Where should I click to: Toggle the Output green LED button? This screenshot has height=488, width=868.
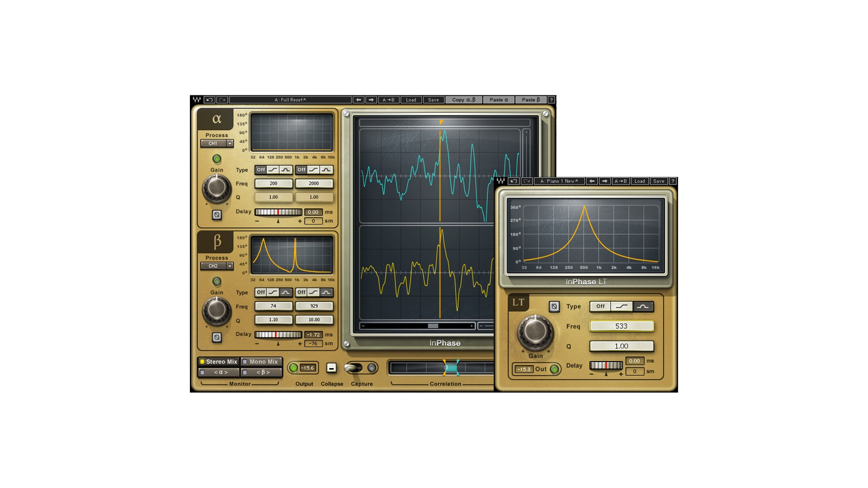pos(293,368)
